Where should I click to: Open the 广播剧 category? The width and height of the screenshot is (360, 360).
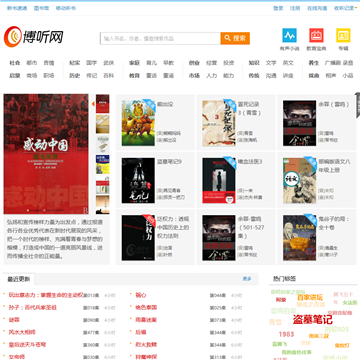333,63
